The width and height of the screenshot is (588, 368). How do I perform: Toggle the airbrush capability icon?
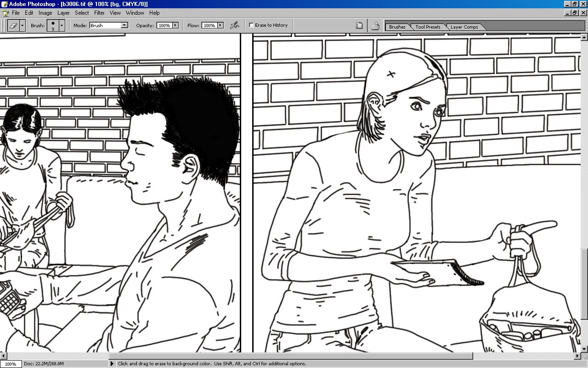(234, 25)
